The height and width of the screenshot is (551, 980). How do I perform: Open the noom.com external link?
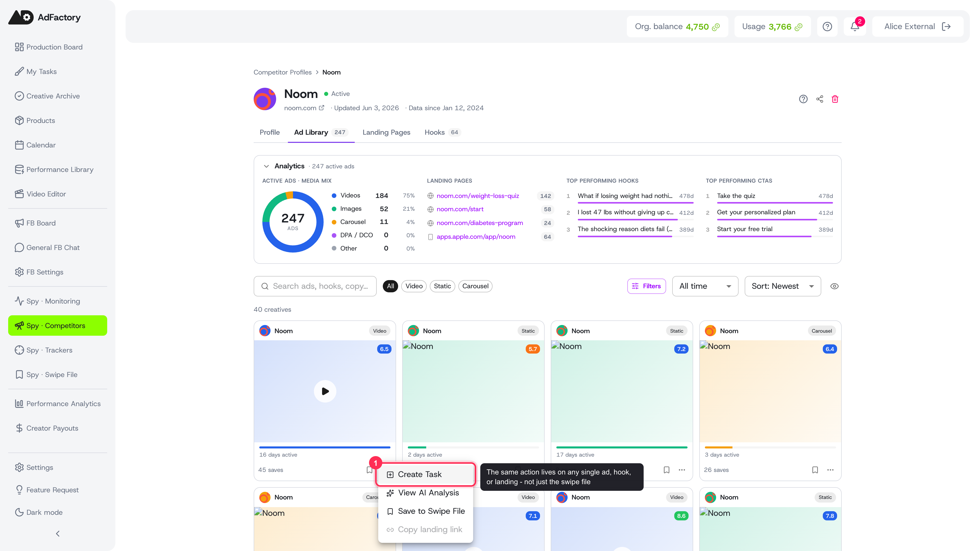coord(304,108)
